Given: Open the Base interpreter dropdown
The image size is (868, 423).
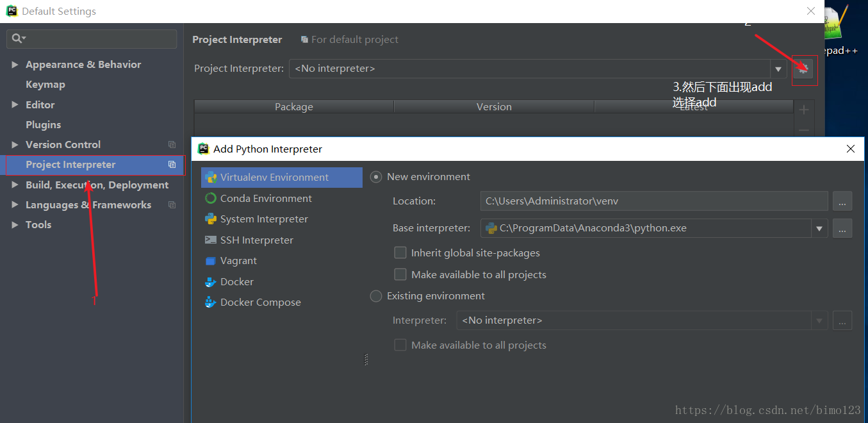Looking at the screenshot, I should [819, 228].
